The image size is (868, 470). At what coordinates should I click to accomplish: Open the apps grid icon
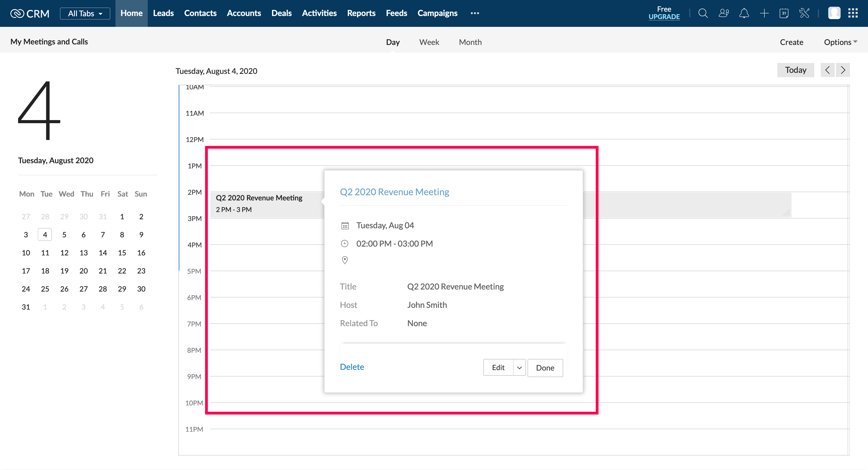point(853,13)
